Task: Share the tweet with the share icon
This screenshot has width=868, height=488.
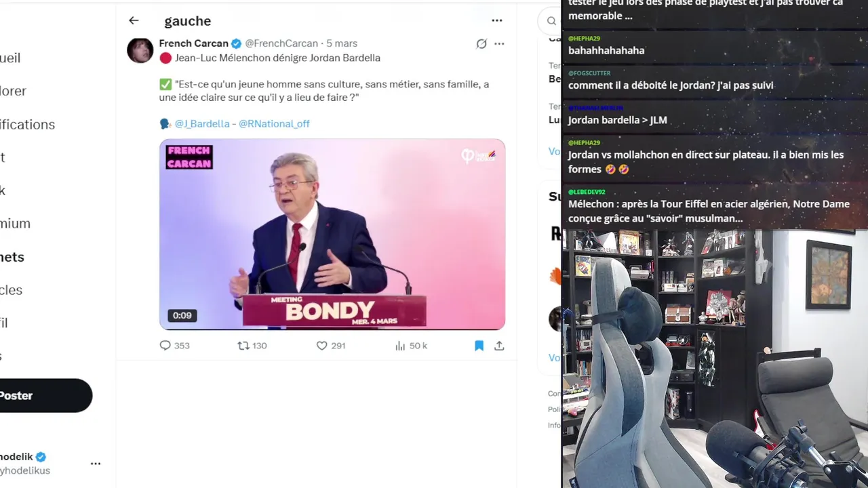Action: tap(499, 346)
